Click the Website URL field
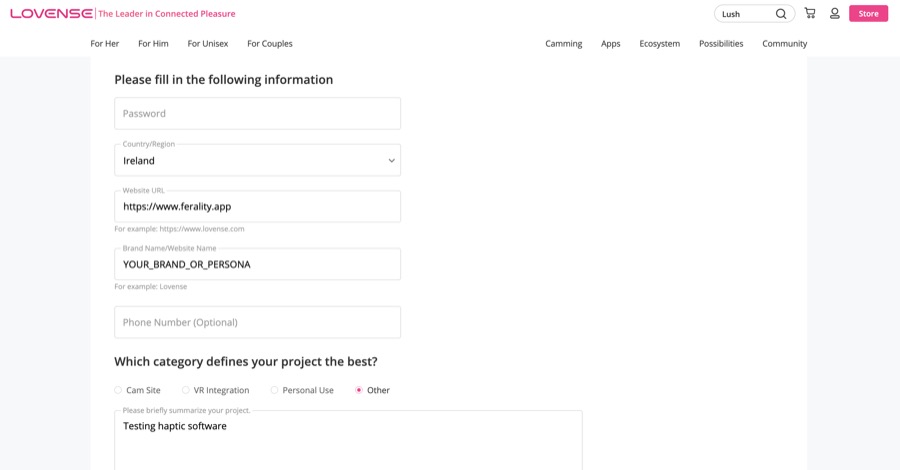The image size is (900, 470). 257,207
